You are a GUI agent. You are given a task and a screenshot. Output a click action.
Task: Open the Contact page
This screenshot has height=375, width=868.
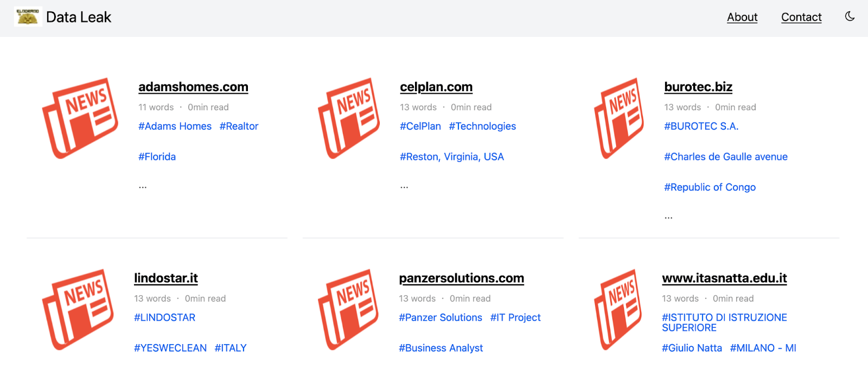pyautogui.click(x=801, y=17)
